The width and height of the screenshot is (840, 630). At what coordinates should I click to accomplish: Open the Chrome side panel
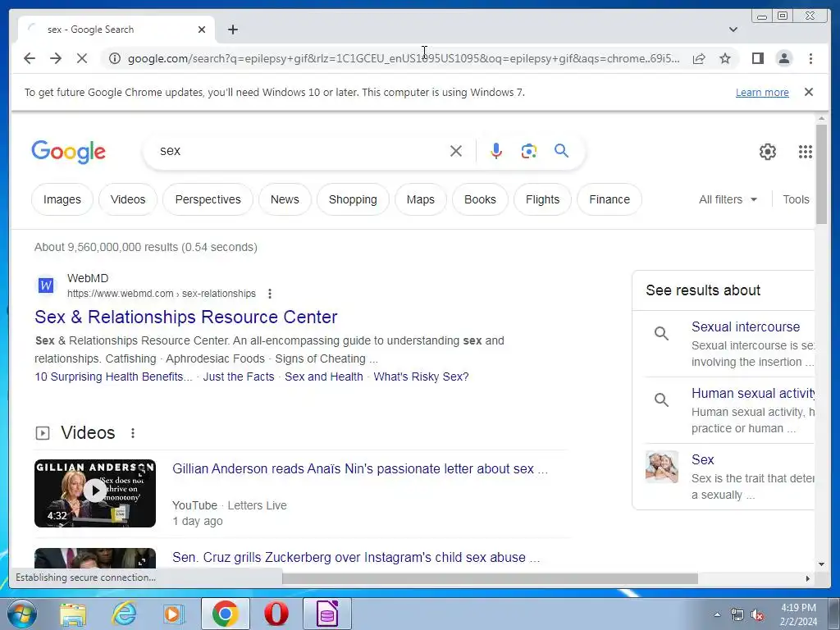click(x=757, y=58)
